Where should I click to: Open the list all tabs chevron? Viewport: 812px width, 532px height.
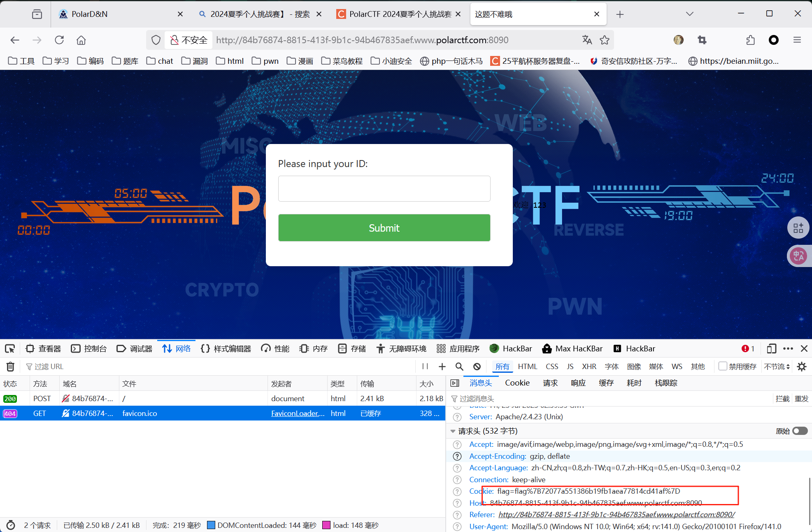(690, 14)
